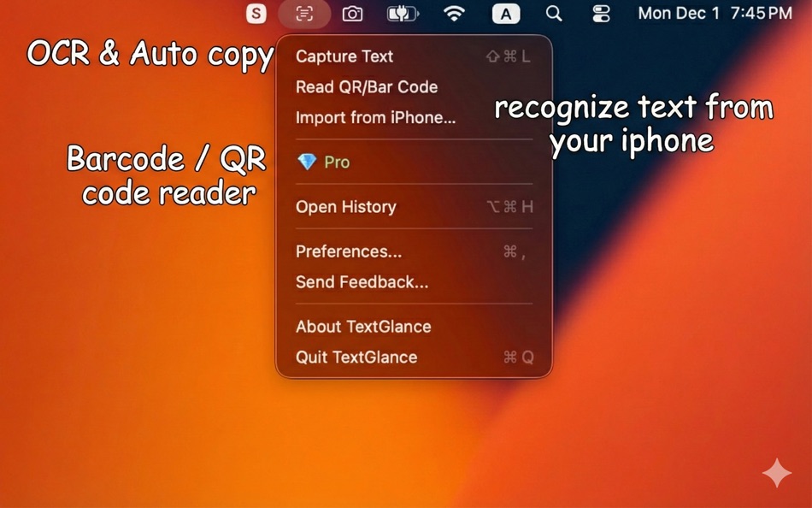Open the Wi-Fi menu

(454, 14)
